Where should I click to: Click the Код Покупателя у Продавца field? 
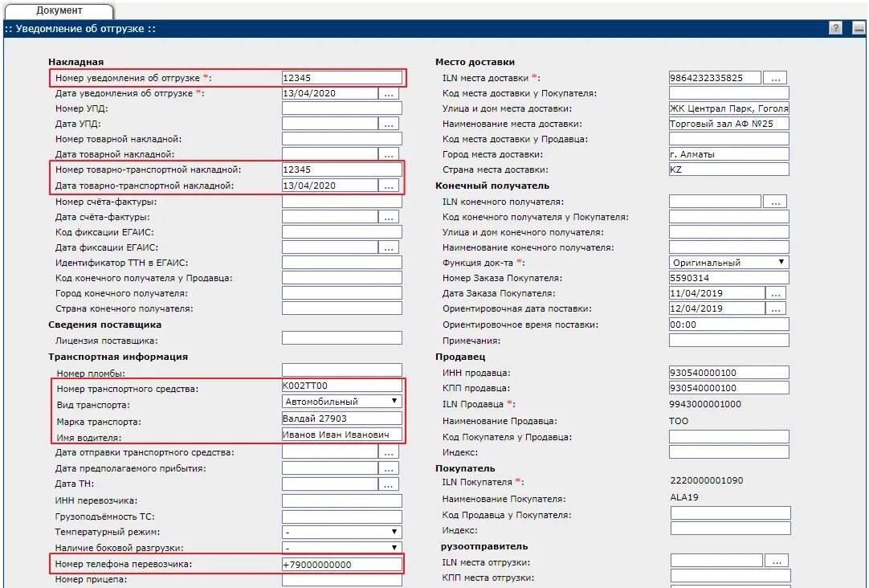click(728, 437)
